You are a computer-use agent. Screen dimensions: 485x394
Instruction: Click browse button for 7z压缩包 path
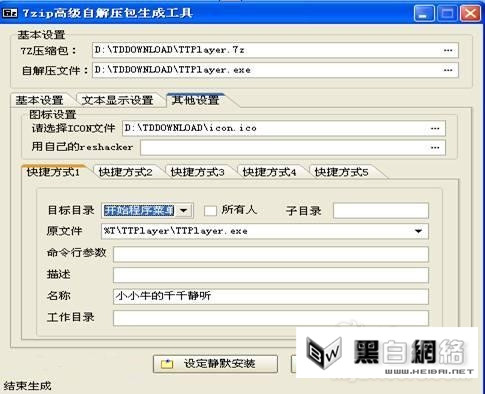[x=448, y=50]
